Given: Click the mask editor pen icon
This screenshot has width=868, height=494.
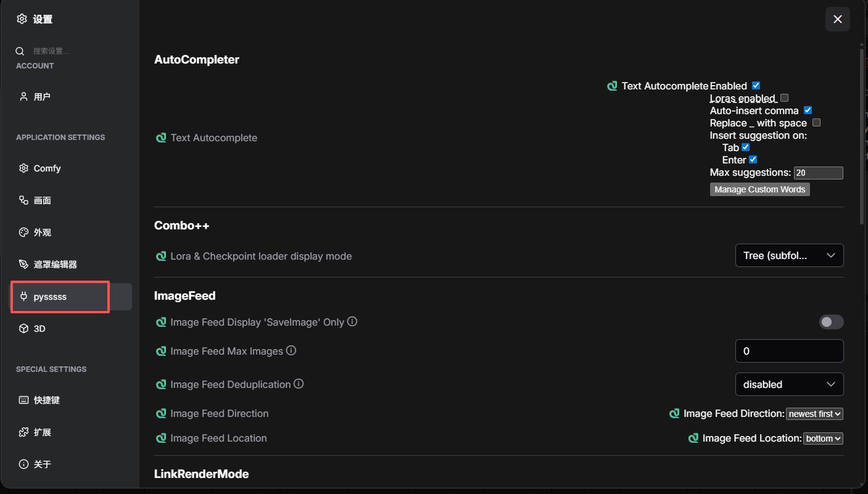Looking at the screenshot, I should (x=23, y=265).
